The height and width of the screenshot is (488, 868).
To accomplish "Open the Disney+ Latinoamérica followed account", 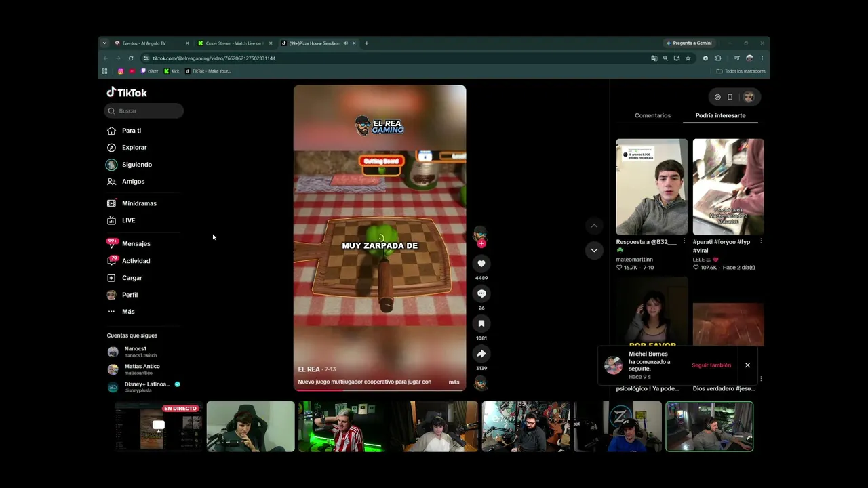I will 143,387.
